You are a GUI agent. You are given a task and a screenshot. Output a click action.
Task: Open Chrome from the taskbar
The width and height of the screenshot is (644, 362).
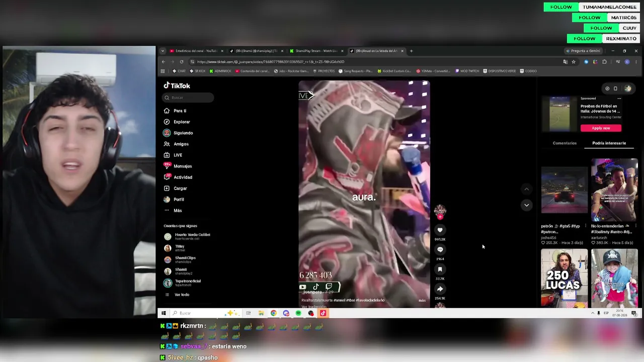pyautogui.click(x=273, y=313)
